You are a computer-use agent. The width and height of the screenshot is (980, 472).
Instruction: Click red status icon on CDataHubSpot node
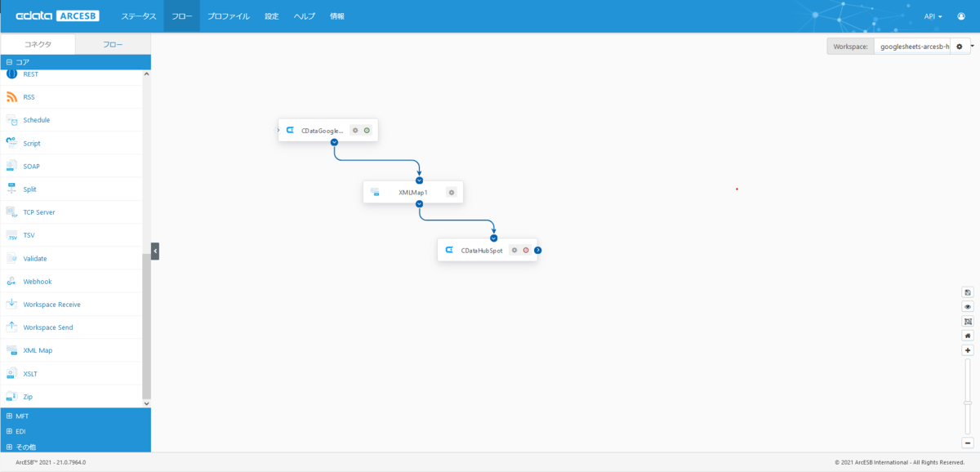(x=526, y=250)
